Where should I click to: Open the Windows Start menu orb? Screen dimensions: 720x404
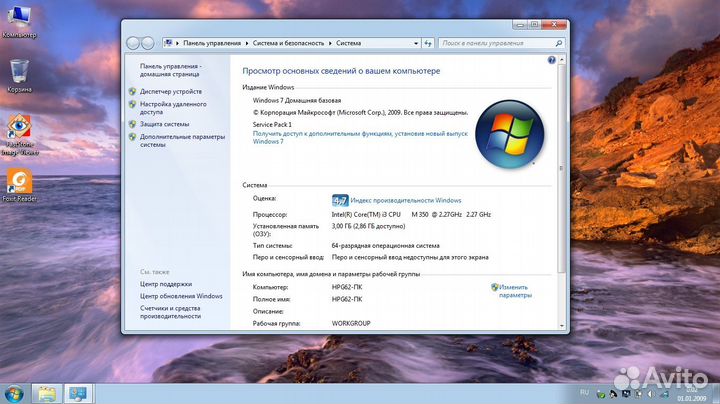tap(14, 394)
